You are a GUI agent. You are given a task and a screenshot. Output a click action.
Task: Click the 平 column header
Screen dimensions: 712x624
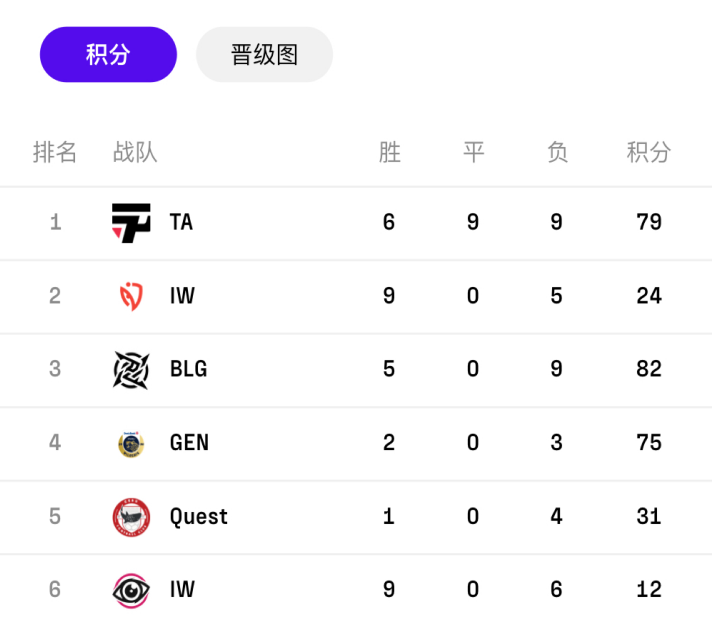coord(474,152)
